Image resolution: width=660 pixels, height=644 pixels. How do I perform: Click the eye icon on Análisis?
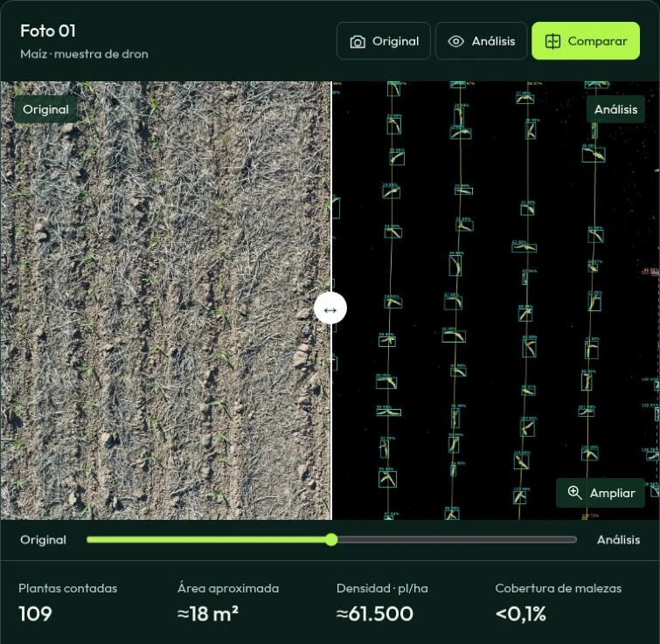[x=455, y=41]
